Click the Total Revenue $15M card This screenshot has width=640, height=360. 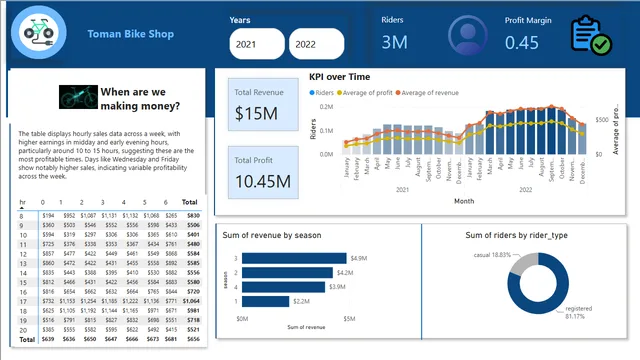click(263, 104)
